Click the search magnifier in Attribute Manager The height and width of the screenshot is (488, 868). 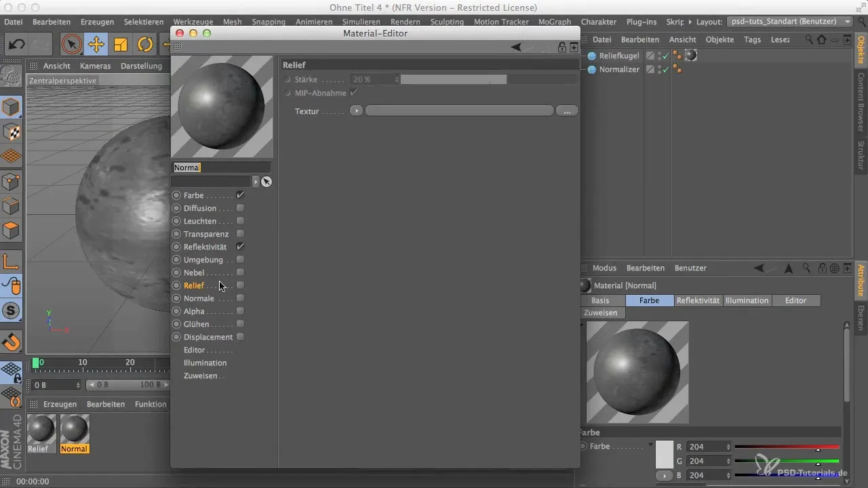pyautogui.click(x=805, y=268)
